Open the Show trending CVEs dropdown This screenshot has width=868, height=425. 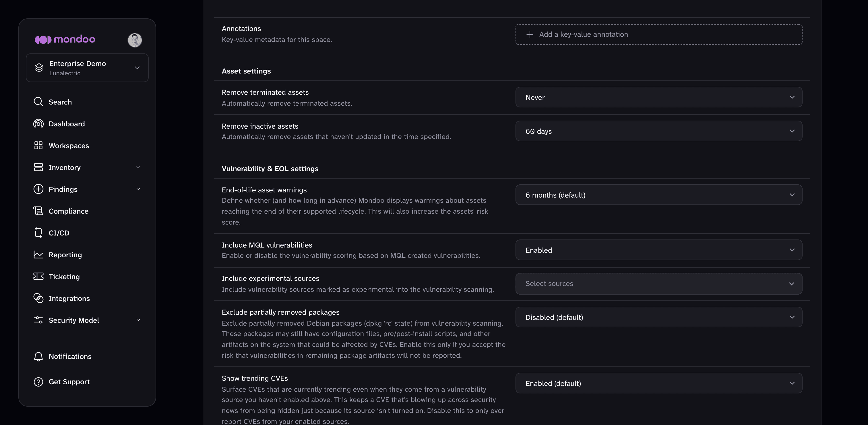point(659,383)
